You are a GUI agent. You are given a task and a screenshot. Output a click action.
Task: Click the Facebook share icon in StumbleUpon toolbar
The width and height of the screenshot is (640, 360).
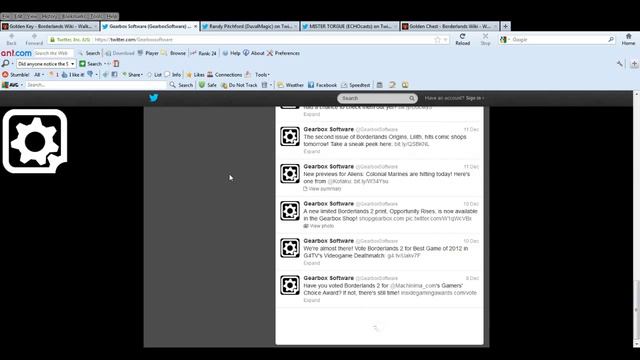(114, 75)
